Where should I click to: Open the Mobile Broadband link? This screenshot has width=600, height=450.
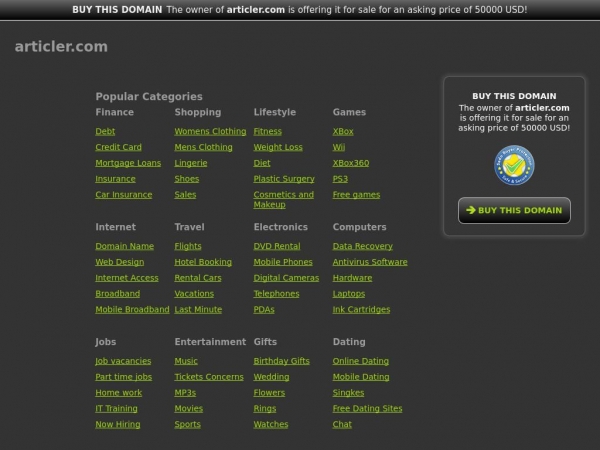[x=132, y=309]
